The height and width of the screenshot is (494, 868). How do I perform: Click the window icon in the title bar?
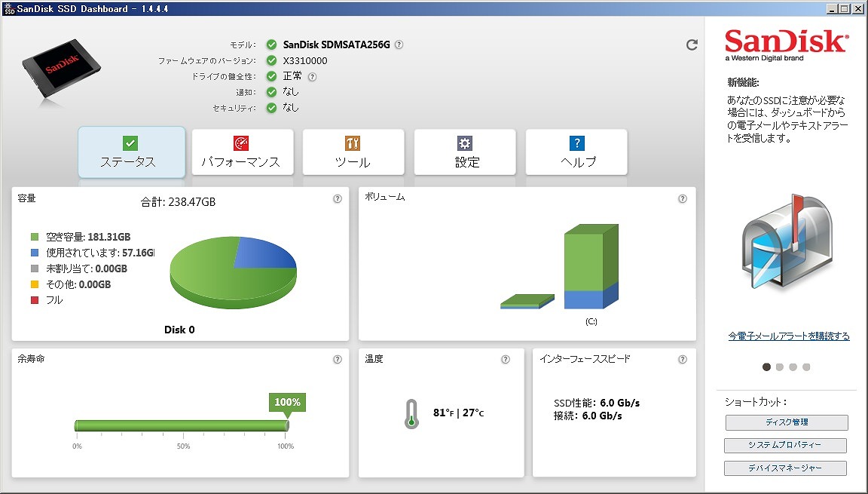point(9,9)
